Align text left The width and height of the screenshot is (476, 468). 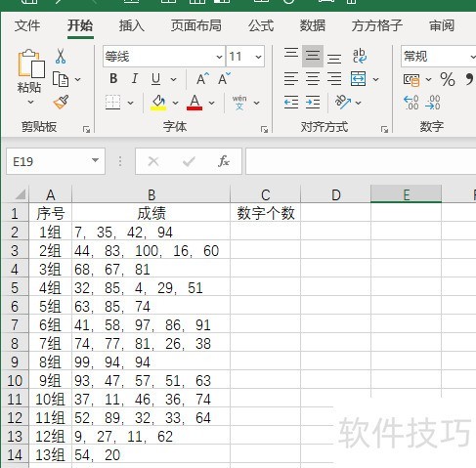291,79
